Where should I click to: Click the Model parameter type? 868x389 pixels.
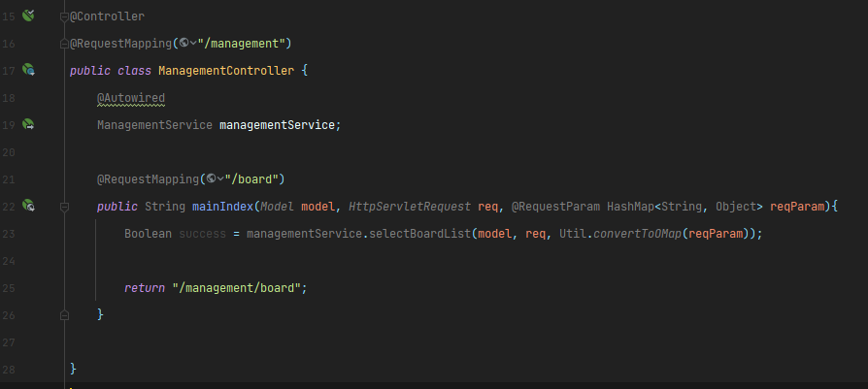[x=278, y=207]
